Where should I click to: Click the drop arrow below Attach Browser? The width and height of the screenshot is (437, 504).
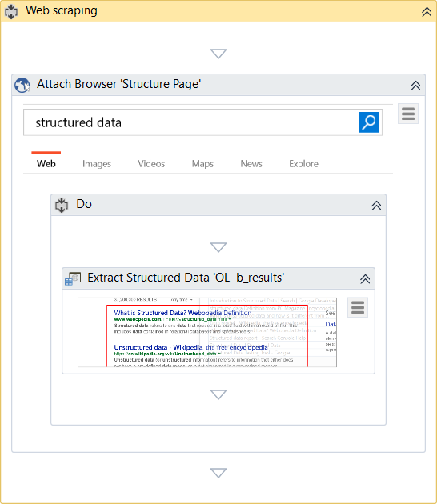point(218,473)
